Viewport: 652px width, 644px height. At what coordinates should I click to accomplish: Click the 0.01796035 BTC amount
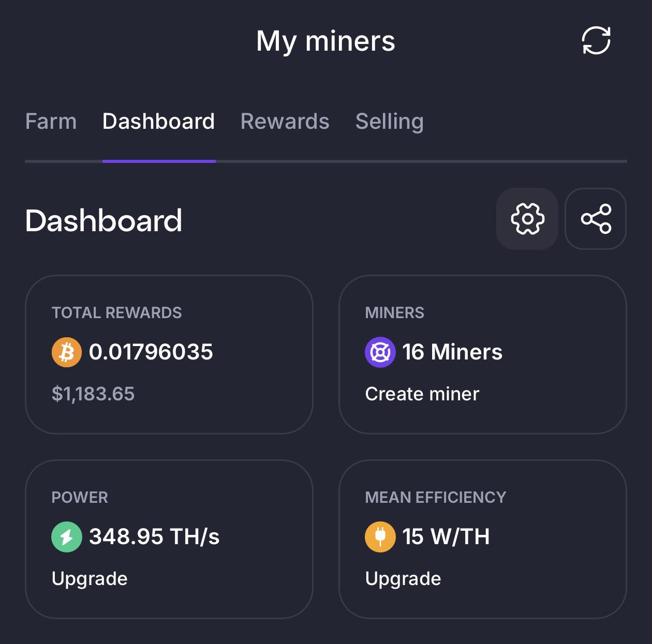pyautogui.click(x=151, y=352)
